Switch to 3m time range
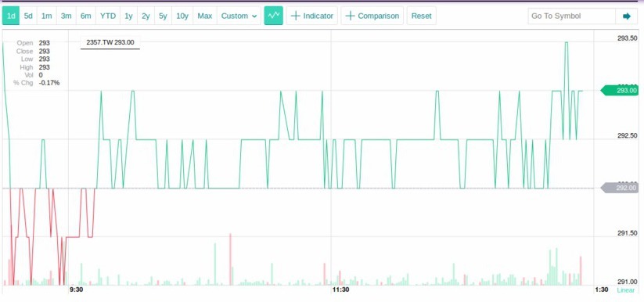Image resolution: width=644 pixels, height=302 pixels. (x=67, y=16)
